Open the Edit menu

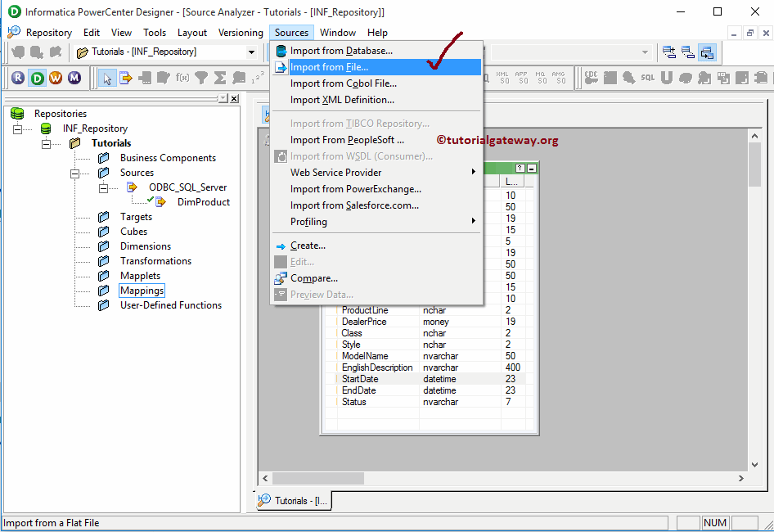(x=92, y=33)
